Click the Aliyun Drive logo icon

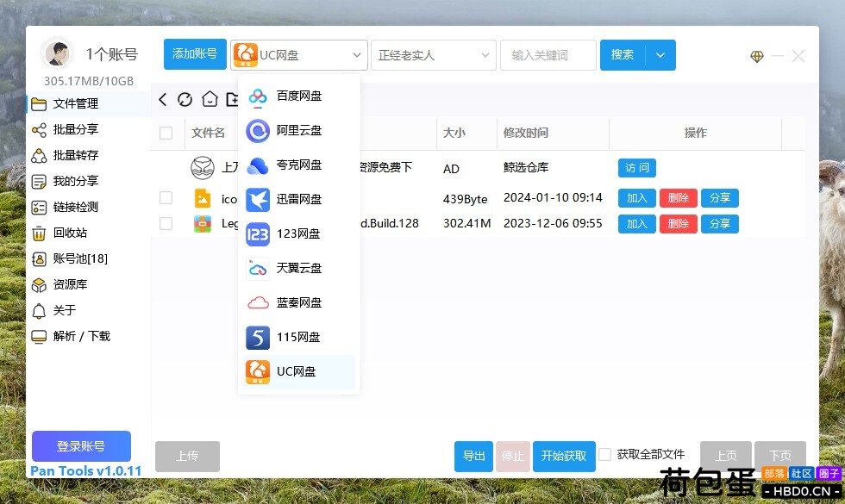point(258,131)
